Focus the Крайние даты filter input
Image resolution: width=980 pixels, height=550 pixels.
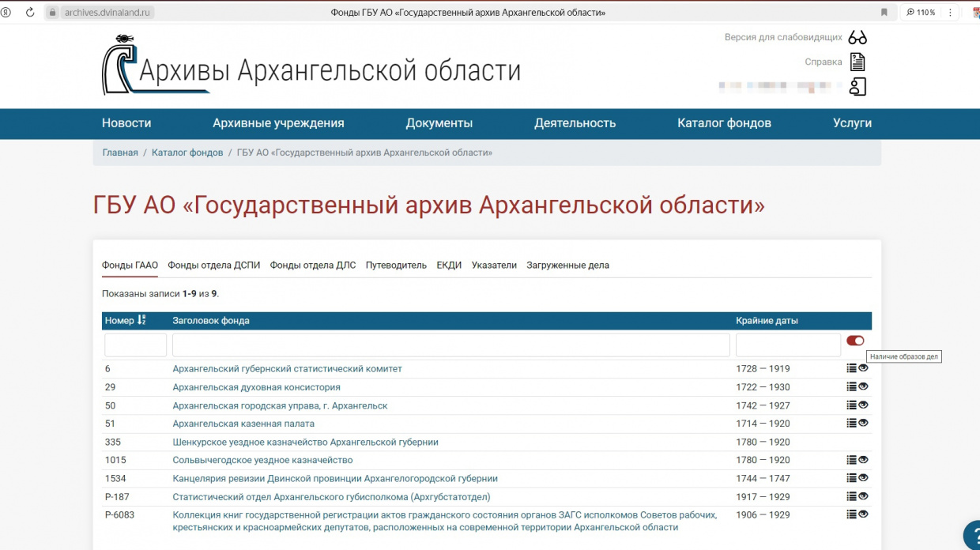coord(788,345)
